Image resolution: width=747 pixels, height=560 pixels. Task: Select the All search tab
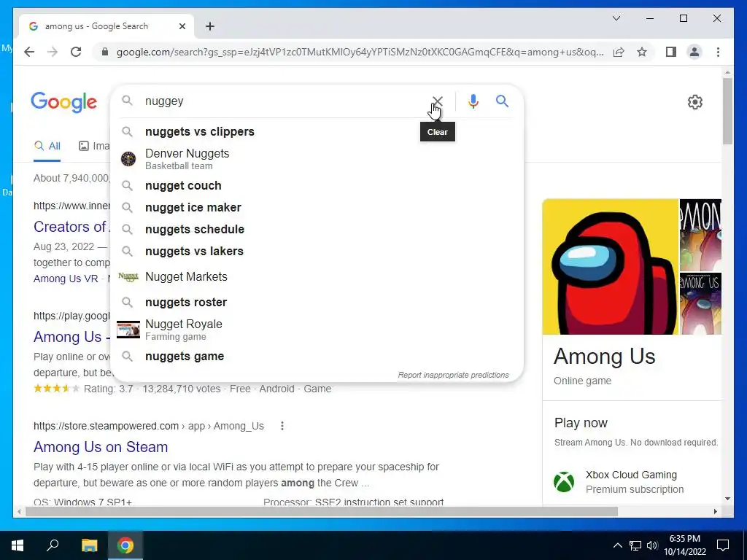(47, 146)
